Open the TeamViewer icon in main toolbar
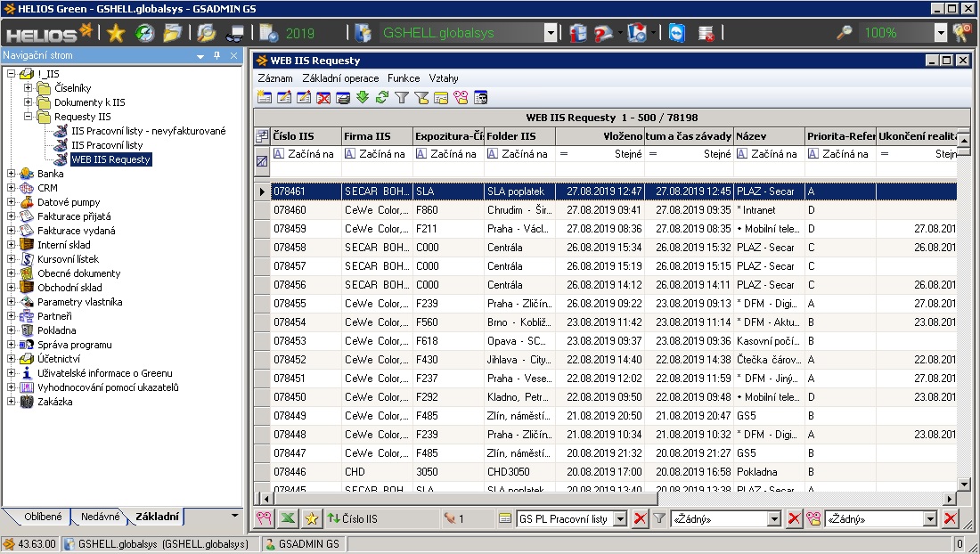The width and height of the screenshot is (980, 554). click(x=677, y=33)
